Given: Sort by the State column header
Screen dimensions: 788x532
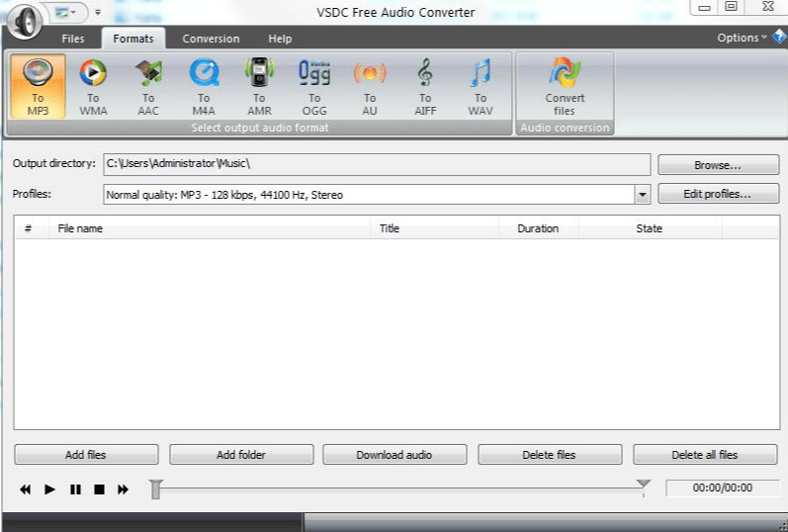Looking at the screenshot, I should click(x=650, y=228).
